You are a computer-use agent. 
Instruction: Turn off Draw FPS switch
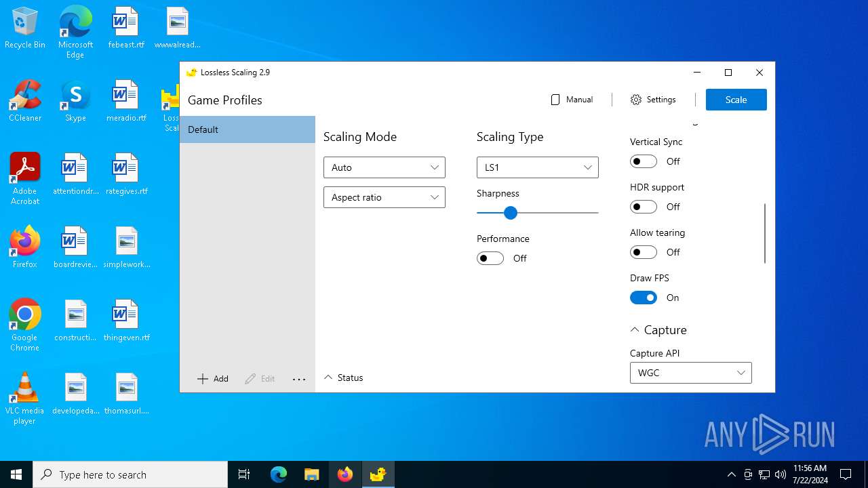coord(643,298)
